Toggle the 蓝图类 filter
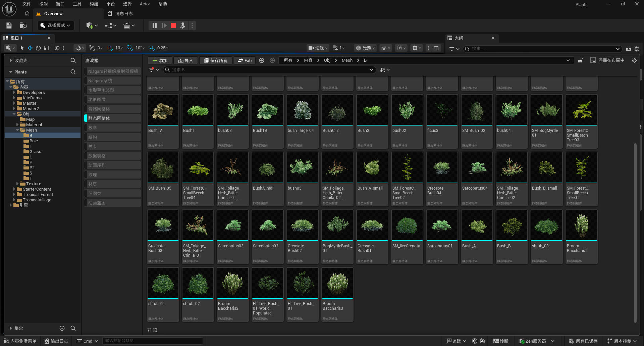 tap(112, 193)
